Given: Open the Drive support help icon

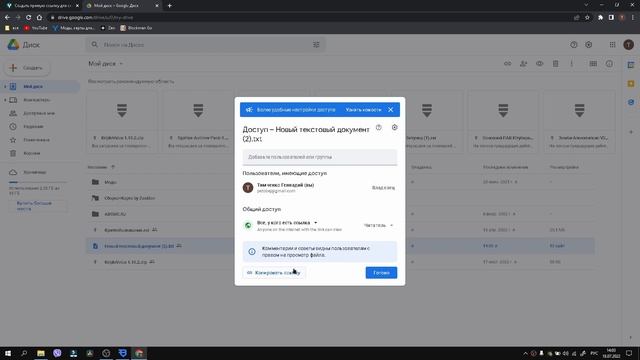Looking at the screenshot, I should point(574,45).
